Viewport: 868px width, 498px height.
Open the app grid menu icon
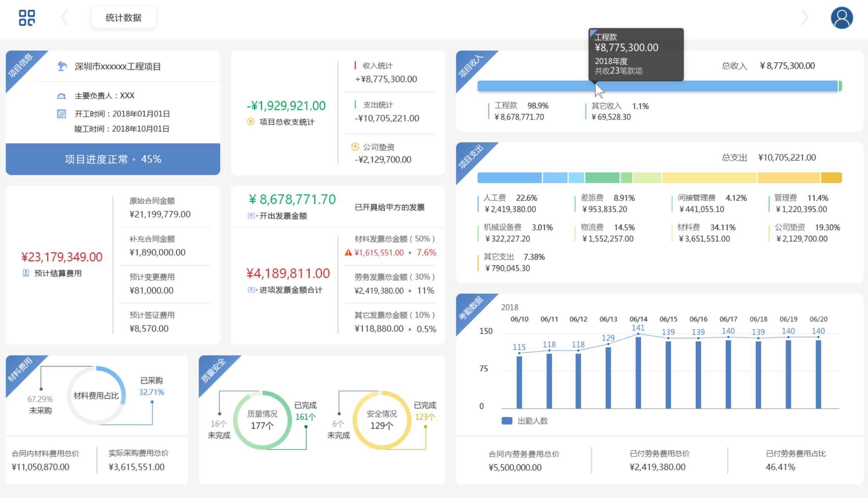click(x=27, y=18)
